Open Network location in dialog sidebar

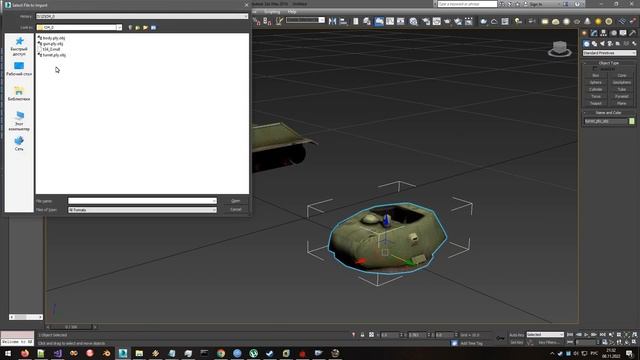coord(19,144)
